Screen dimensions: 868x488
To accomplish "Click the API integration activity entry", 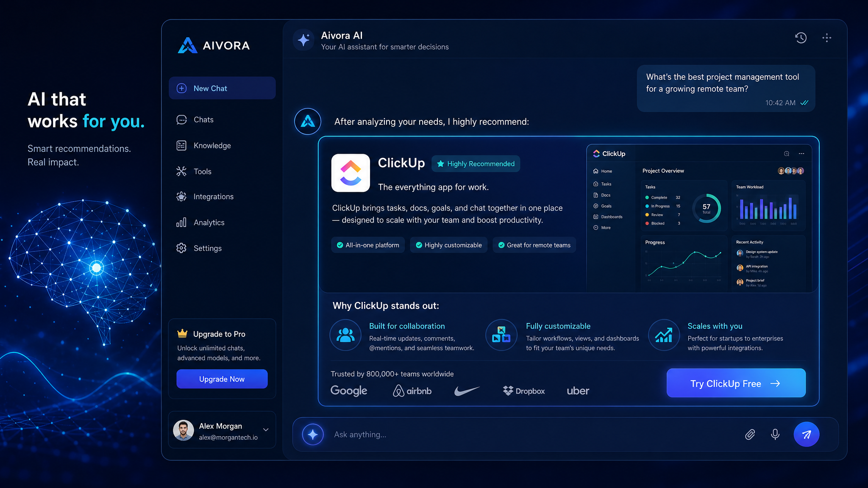I will 752,269.
